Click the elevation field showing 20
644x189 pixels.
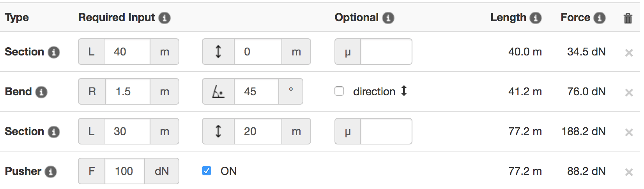tap(258, 131)
